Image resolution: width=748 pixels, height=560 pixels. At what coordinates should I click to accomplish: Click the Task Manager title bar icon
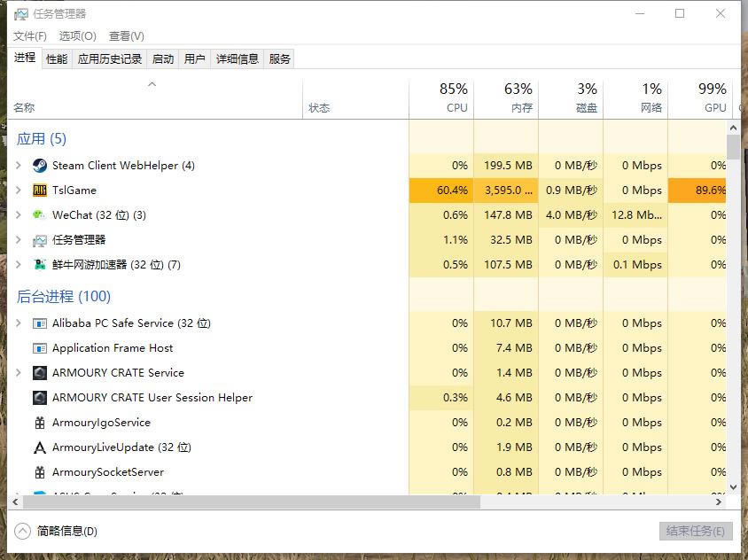tap(21, 14)
